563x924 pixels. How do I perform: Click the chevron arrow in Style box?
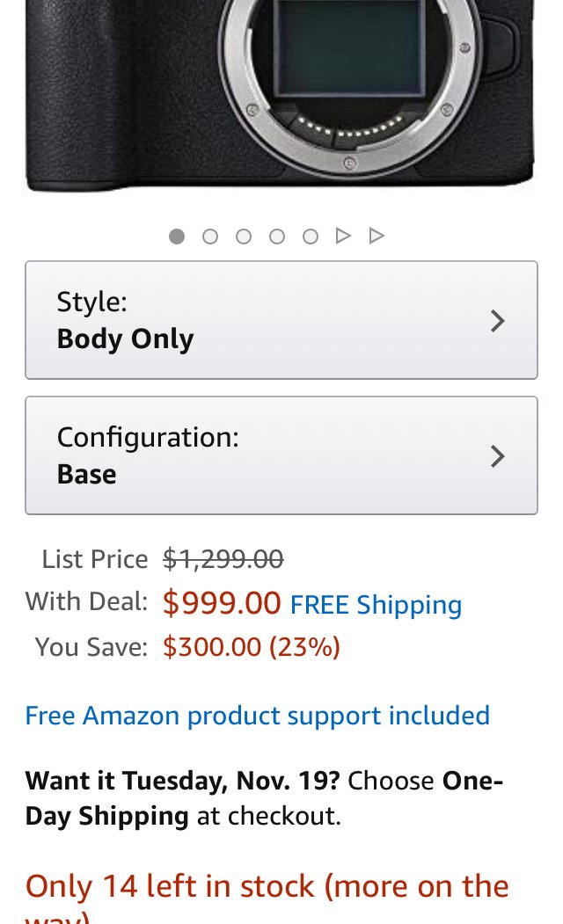[498, 321]
